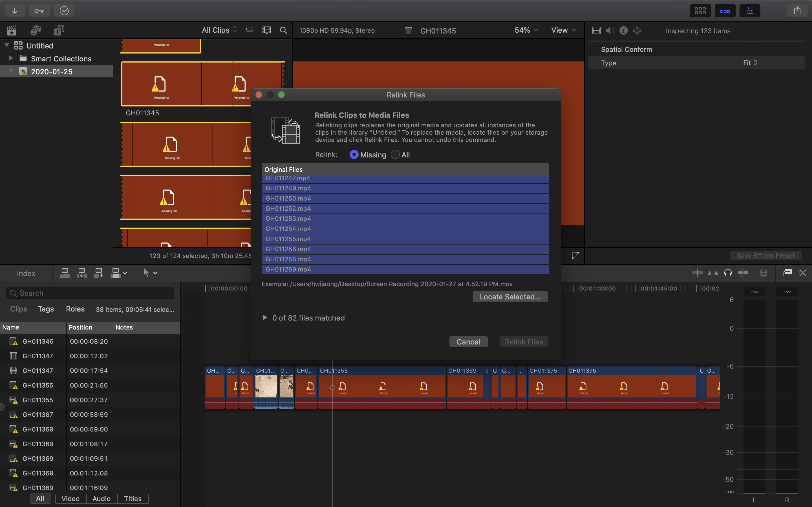Select the Missing relink radio button

(x=354, y=155)
